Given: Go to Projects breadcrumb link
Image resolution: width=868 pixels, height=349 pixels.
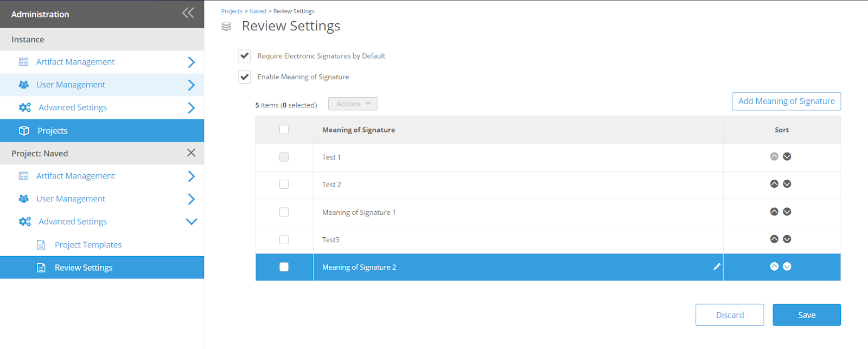Looking at the screenshot, I should 232,11.
